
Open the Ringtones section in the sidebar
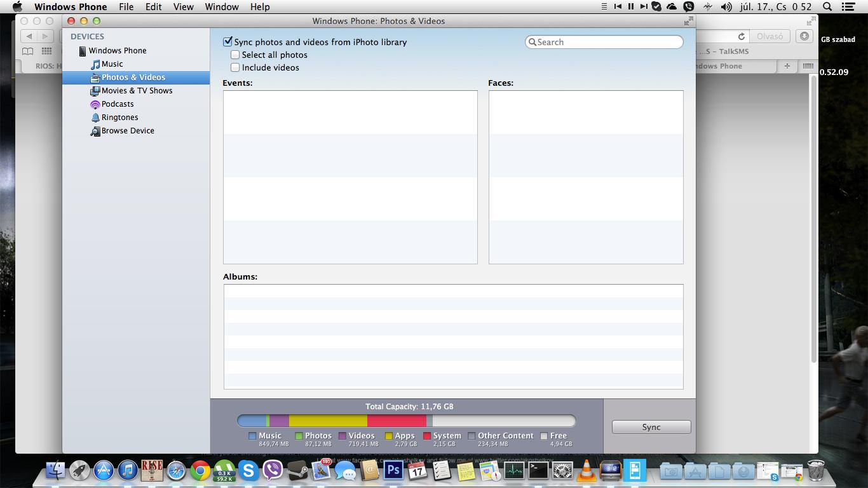point(114,117)
